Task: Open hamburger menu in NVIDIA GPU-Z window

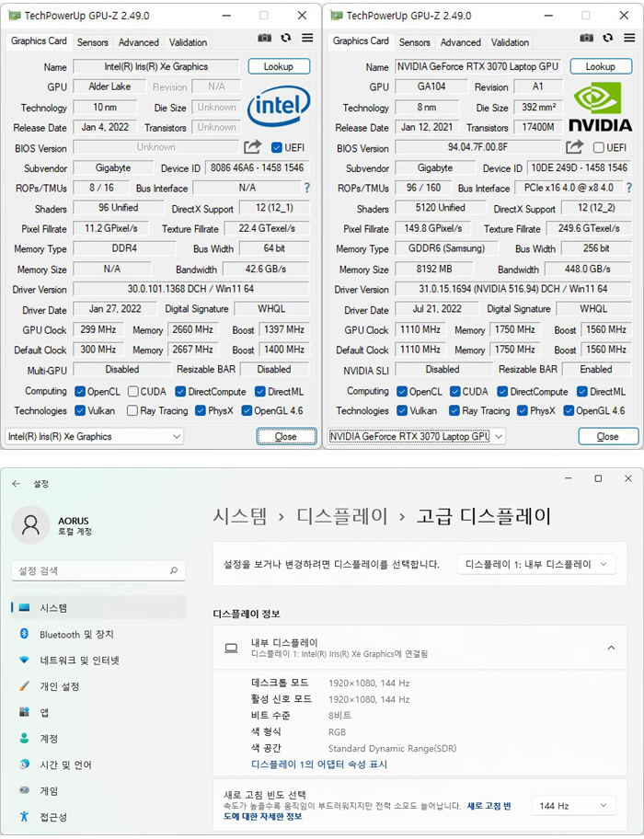Action: 629,38
